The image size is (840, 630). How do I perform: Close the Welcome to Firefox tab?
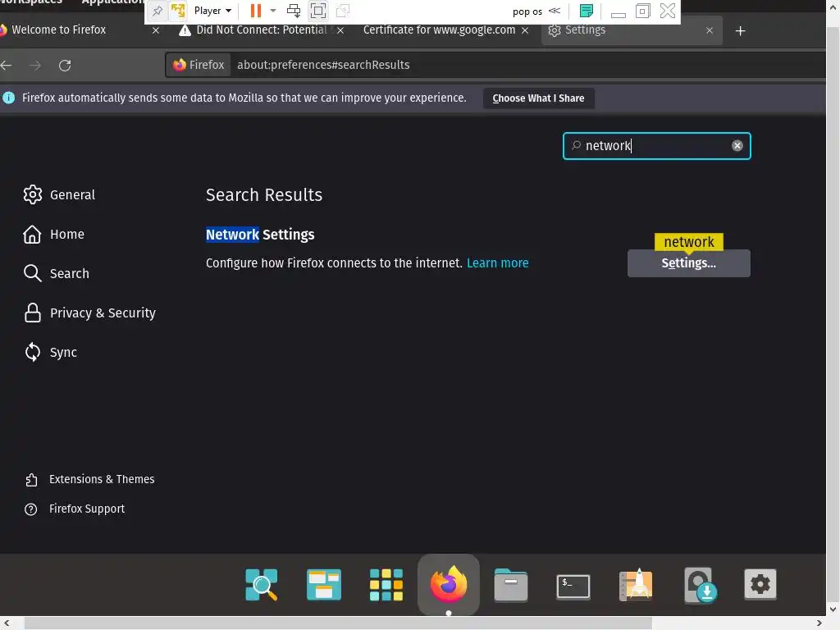tap(156, 30)
